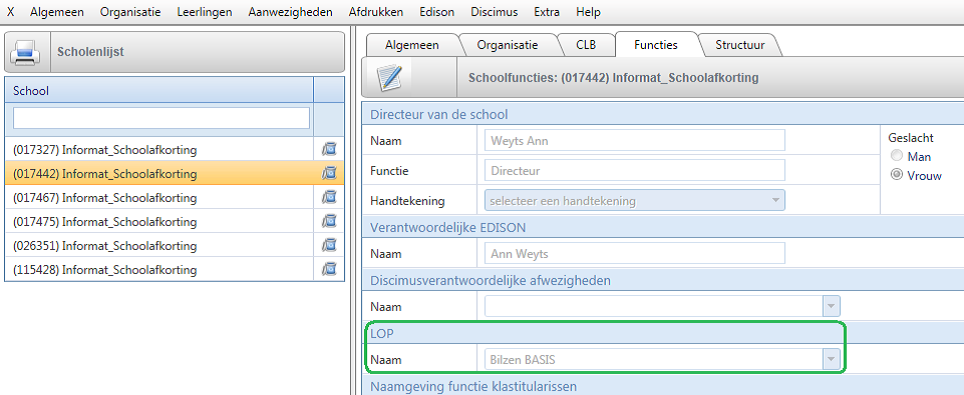Select school (017467) Informat_Schoolafkorting
Viewport: 964px width, 395px height.
coord(159,198)
